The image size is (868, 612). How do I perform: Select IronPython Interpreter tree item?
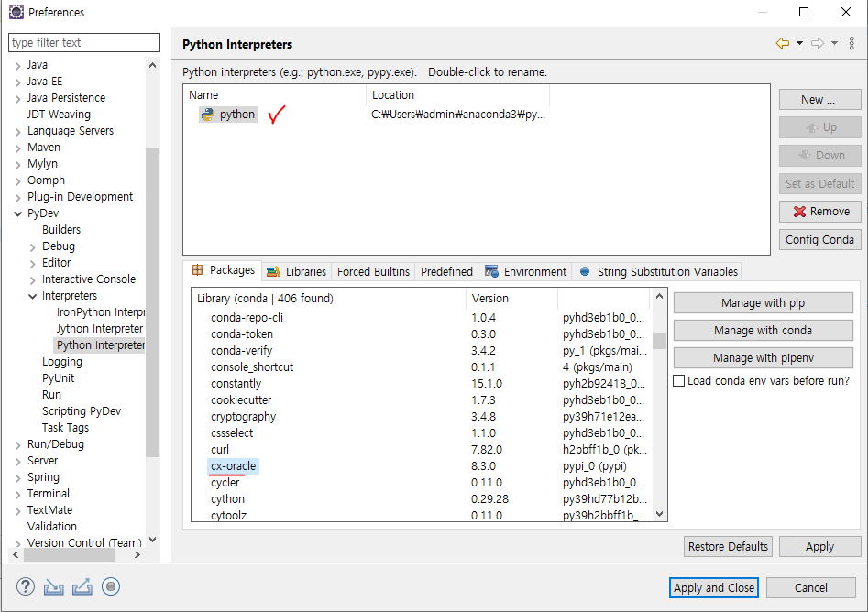click(x=100, y=312)
